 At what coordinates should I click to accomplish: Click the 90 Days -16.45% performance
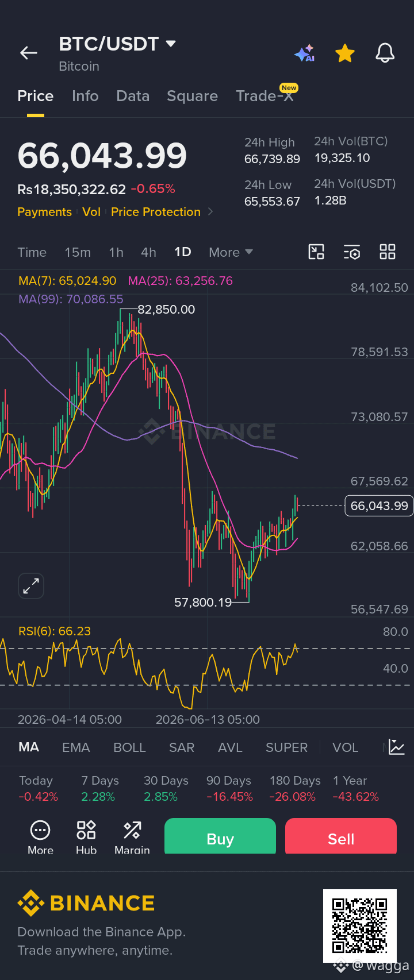(229, 789)
